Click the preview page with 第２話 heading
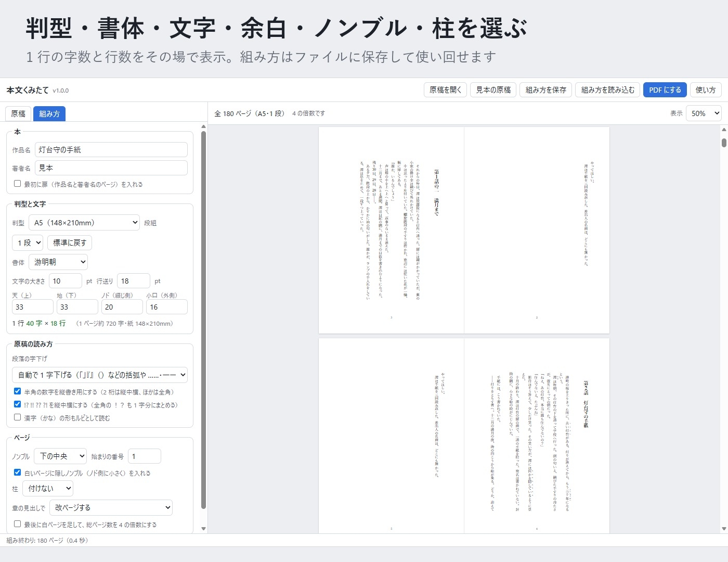 537,436
